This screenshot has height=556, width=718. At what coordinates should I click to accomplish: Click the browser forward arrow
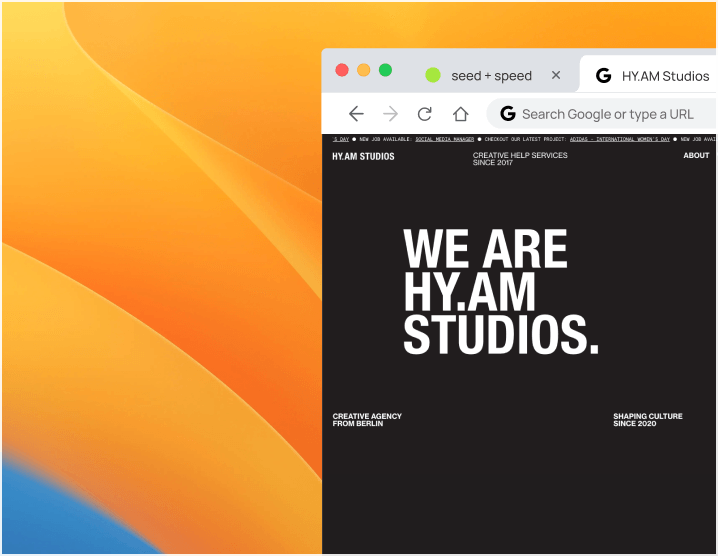(390, 114)
